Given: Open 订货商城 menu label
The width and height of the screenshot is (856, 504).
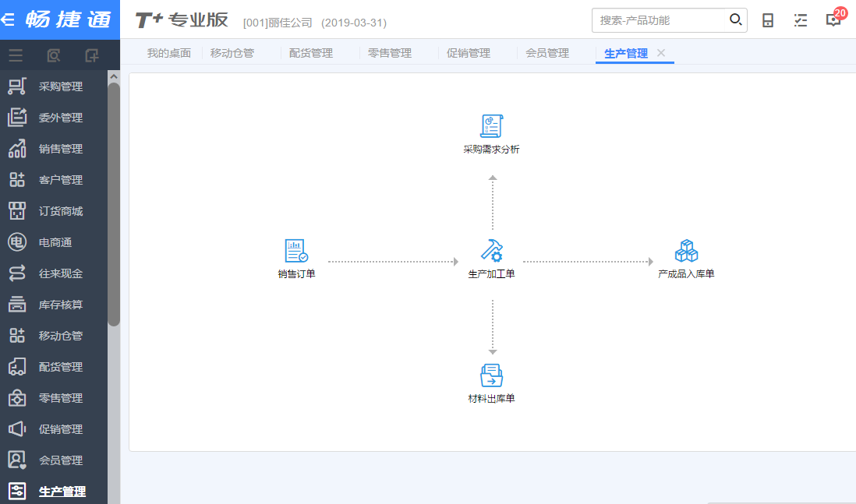Looking at the screenshot, I should coord(61,210).
